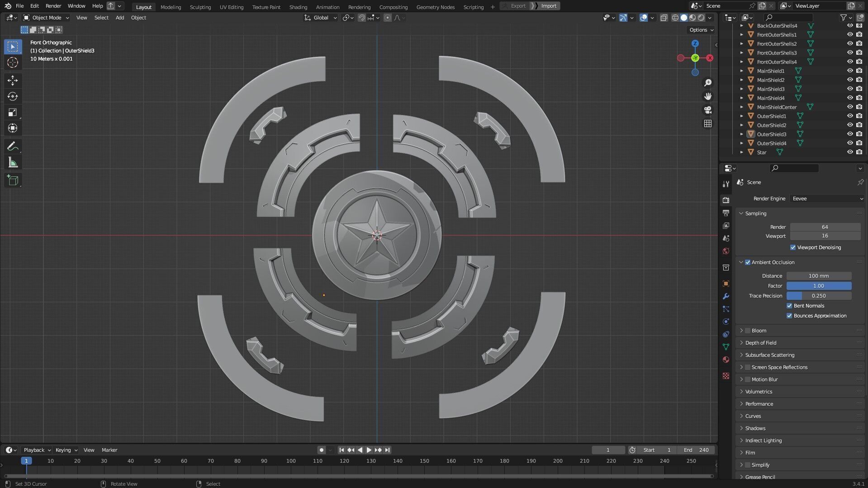Open the timeline Marker menu
This screenshot has height=488, width=868.
pyautogui.click(x=109, y=450)
